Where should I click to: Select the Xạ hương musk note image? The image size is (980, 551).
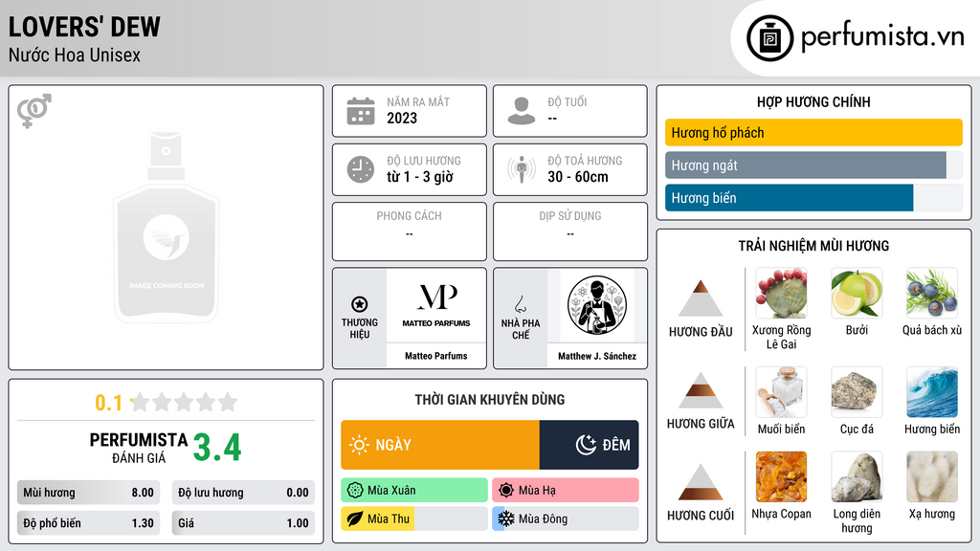click(932, 477)
